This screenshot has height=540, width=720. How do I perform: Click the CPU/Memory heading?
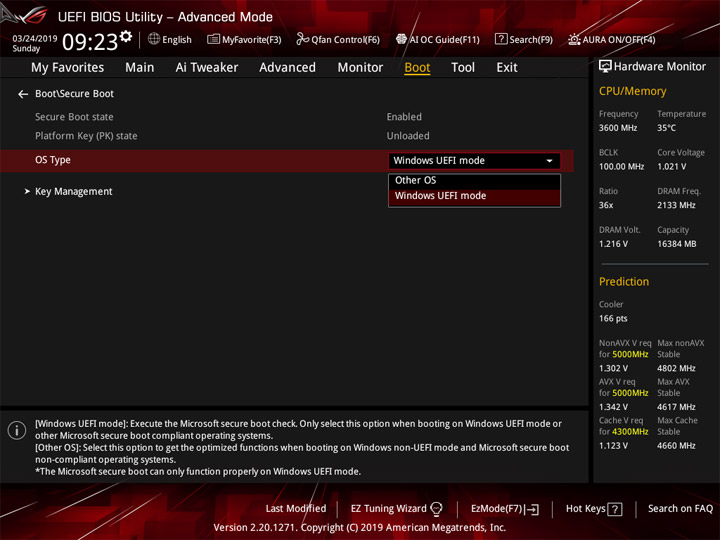632,91
